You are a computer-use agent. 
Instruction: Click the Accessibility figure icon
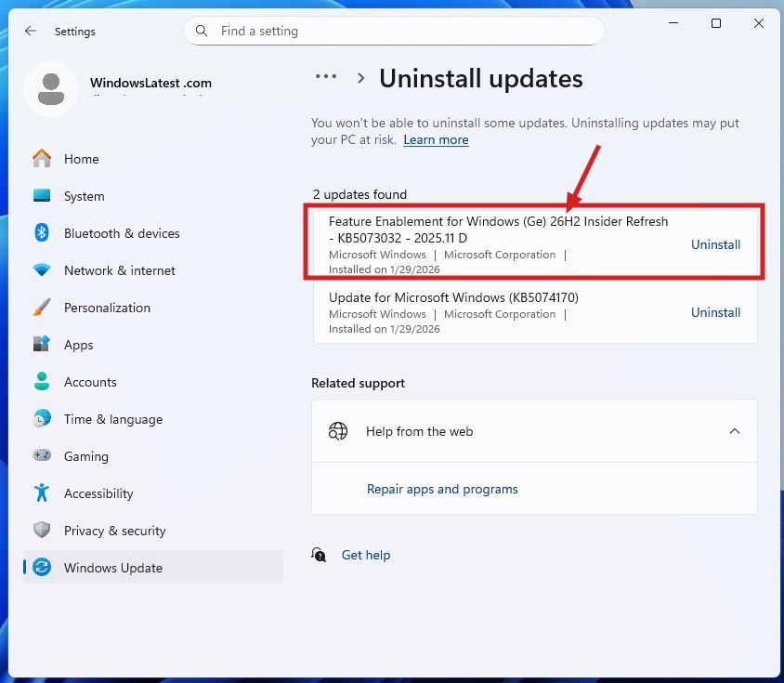(42, 493)
